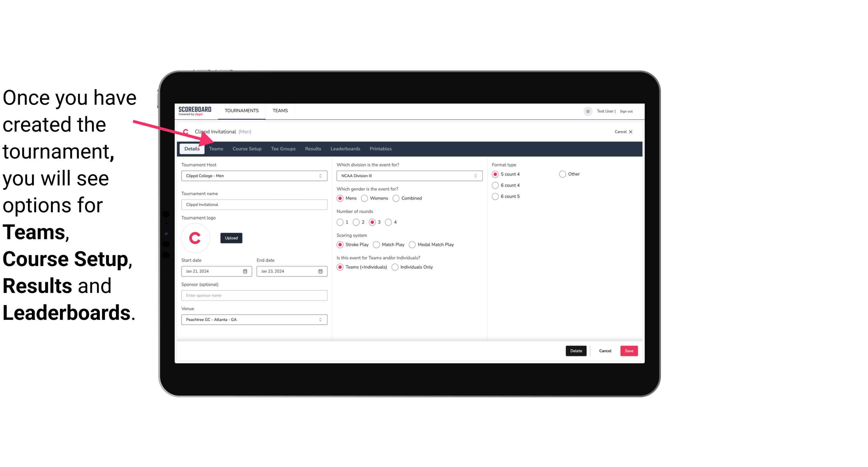
Task: Click the tournament host Upload logo icon
Action: (x=231, y=238)
